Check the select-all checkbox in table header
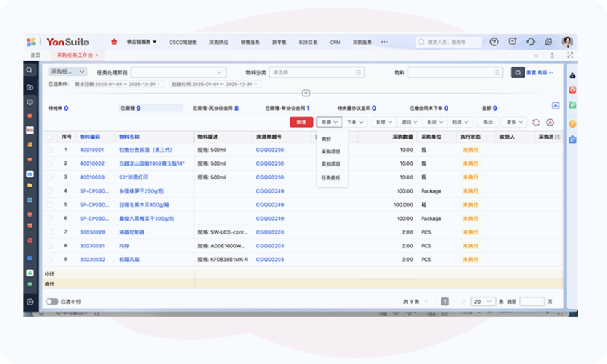This screenshot has width=607, height=364. (x=50, y=137)
